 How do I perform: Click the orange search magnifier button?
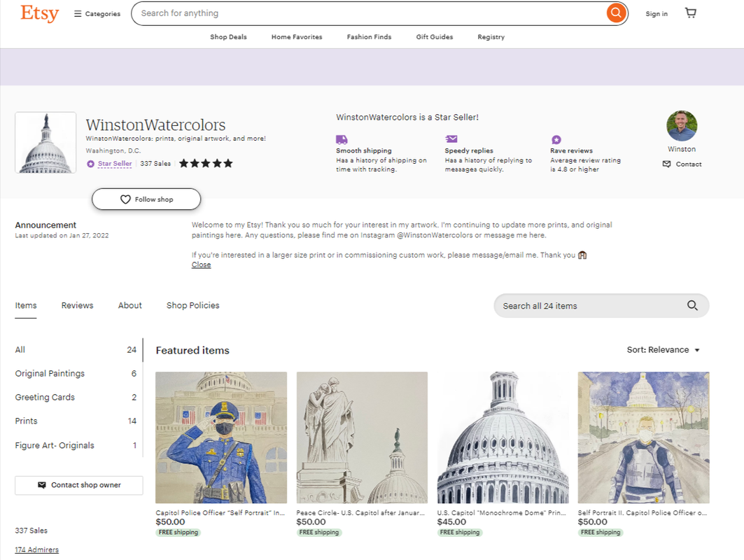(x=616, y=13)
